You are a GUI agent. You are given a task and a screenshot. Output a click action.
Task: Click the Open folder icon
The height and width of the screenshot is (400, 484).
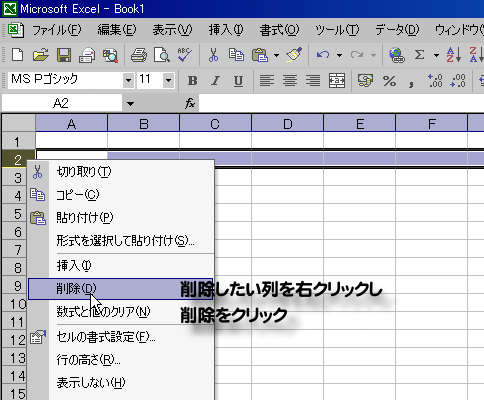click(41, 55)
